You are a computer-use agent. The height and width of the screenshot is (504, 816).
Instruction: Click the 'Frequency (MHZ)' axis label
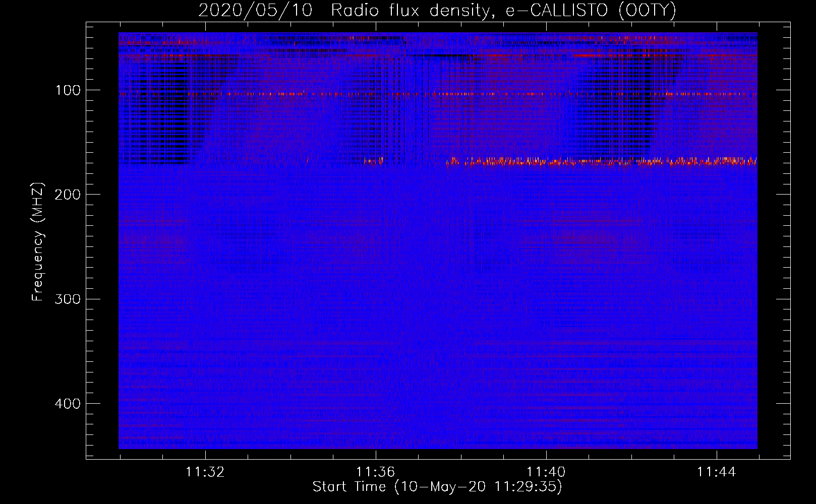[x=38, y=242]
